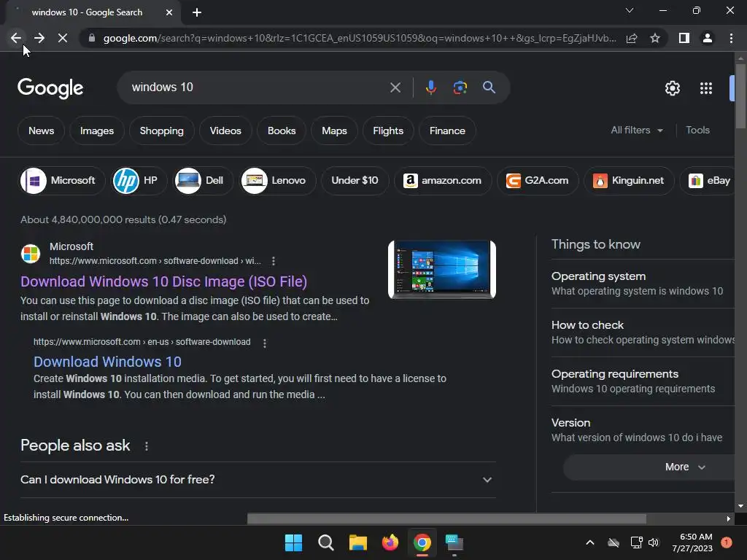
Task: Go back with the browser back arrow
Action: tap(16, 38)
